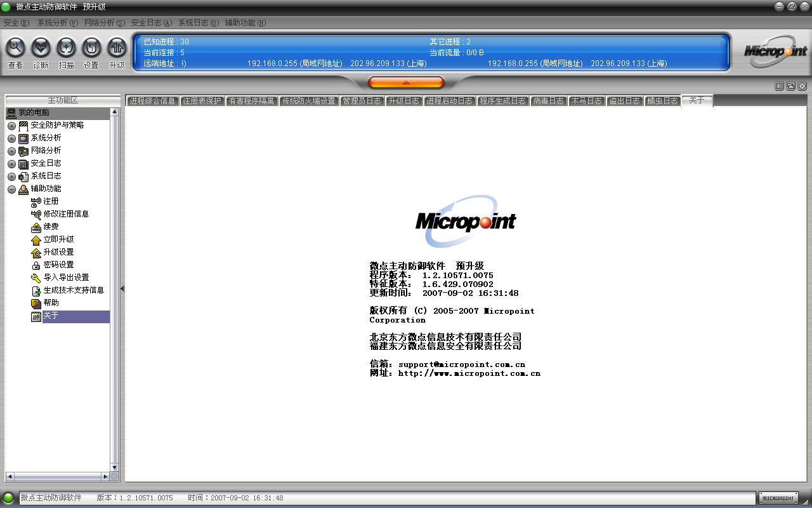Screen dimensions: 812x508
Task: Click the sidebar collapse arrow handle
Action: [x=122, y=289]
